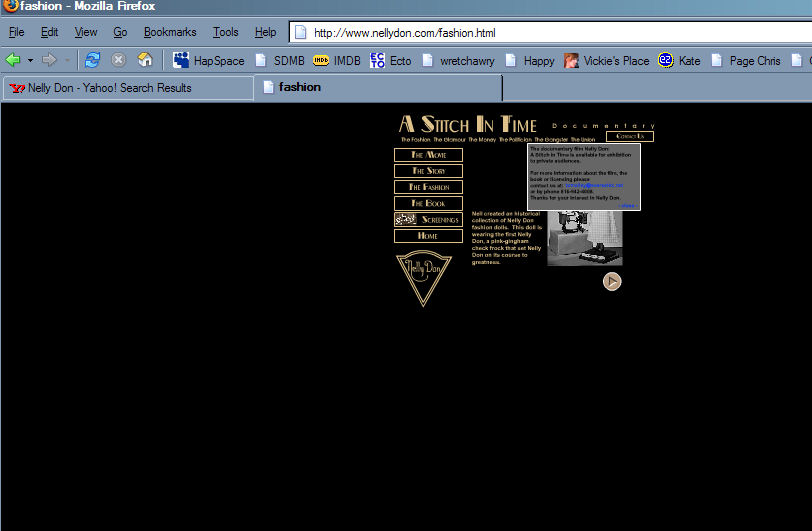Click the Kate bookmark icon
The width and height of the screenshot is (812, 531).
coord(665,60)
